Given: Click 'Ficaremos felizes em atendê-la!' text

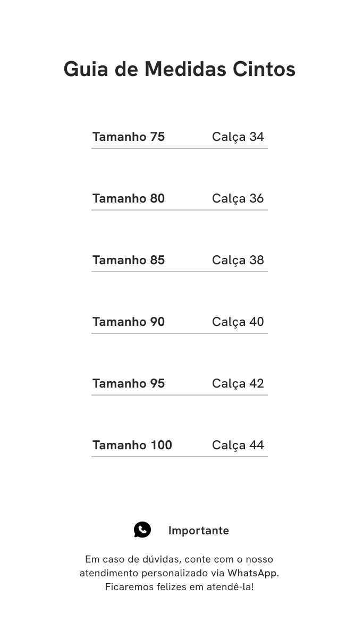Looking at the screenshot, I should pyautogui.click(x=179, y=587).
